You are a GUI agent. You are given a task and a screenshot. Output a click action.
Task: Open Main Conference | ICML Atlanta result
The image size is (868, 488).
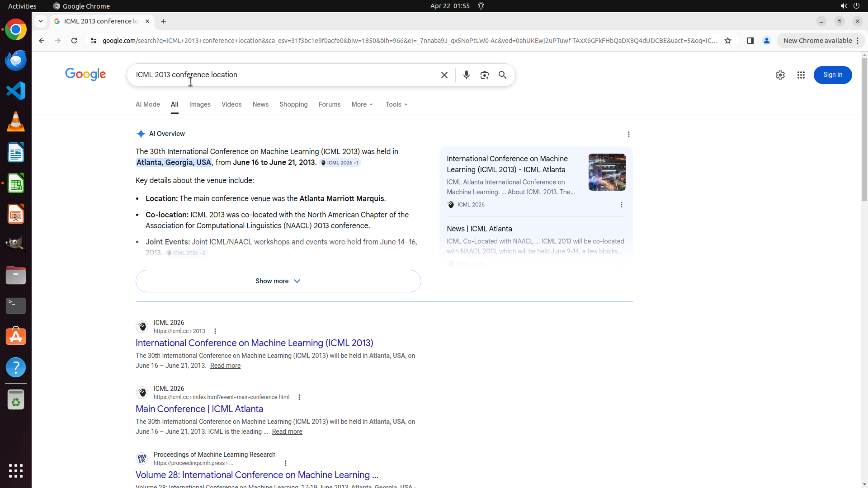pyautogui.click(x=199, y=409)
